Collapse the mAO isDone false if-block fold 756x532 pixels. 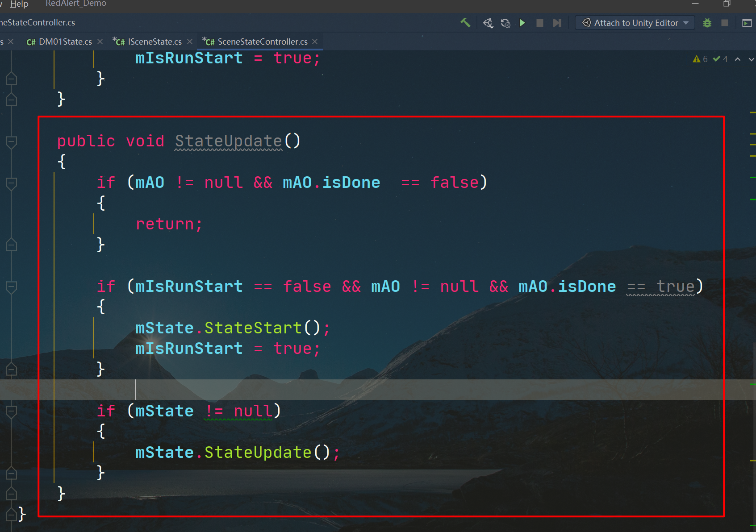[x=11, y=183]
